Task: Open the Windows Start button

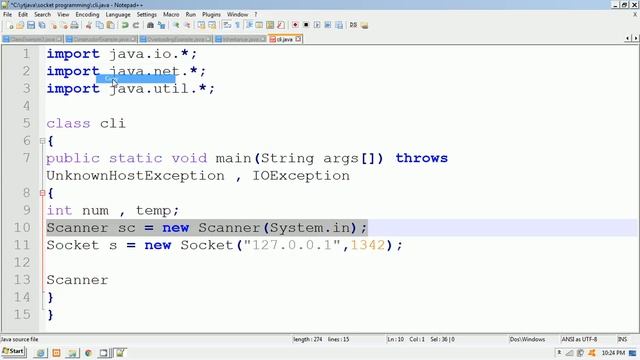Action: click(x=13, y=352)
